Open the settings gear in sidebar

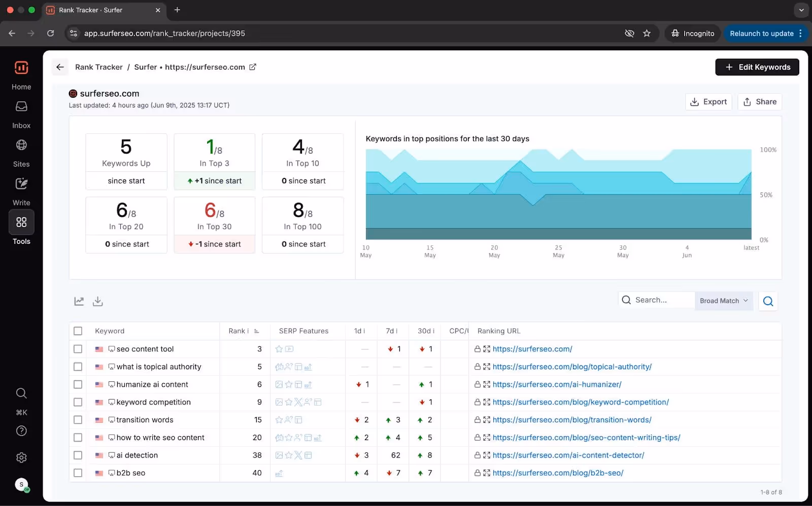pyautogui.click(x=21, y=458)
